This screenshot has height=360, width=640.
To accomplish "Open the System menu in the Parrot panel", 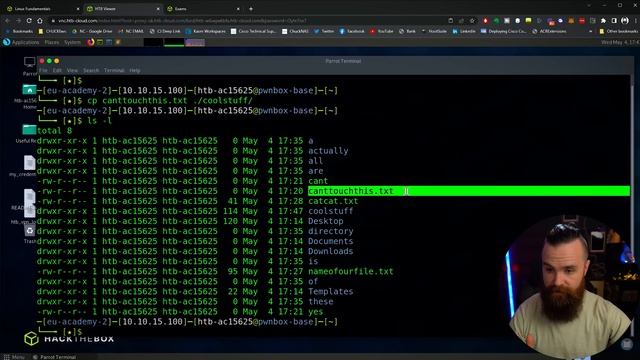I will point(72,42).
